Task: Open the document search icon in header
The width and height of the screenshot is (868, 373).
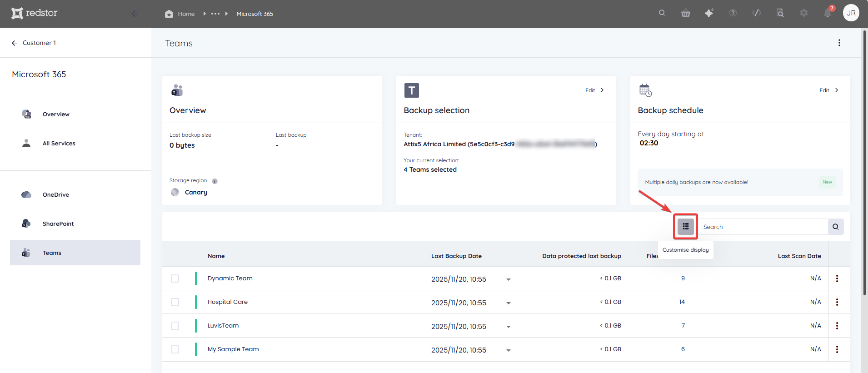Action: 780,13
